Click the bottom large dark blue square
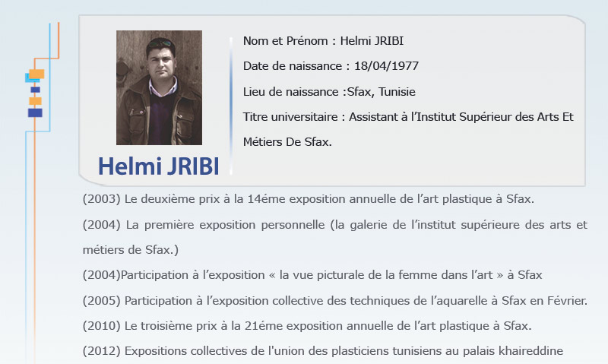The height and width of the screenshot is (364, 608). point(35,112)
